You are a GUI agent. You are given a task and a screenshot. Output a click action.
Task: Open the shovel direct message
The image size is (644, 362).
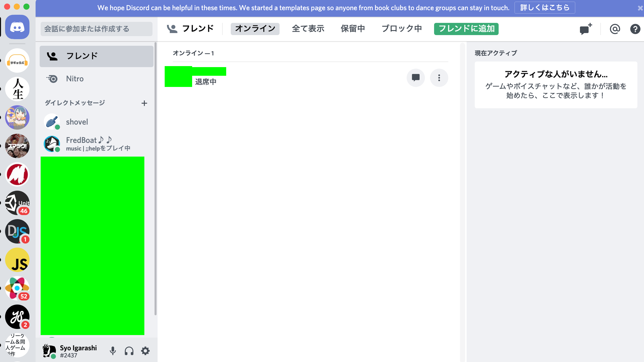(77, 122)
